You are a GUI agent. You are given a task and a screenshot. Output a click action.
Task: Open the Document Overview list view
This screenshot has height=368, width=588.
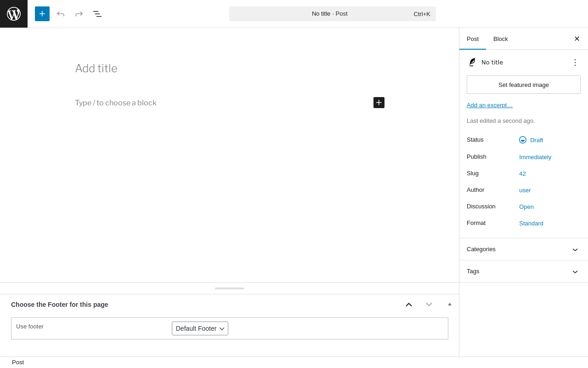point(97,14)
